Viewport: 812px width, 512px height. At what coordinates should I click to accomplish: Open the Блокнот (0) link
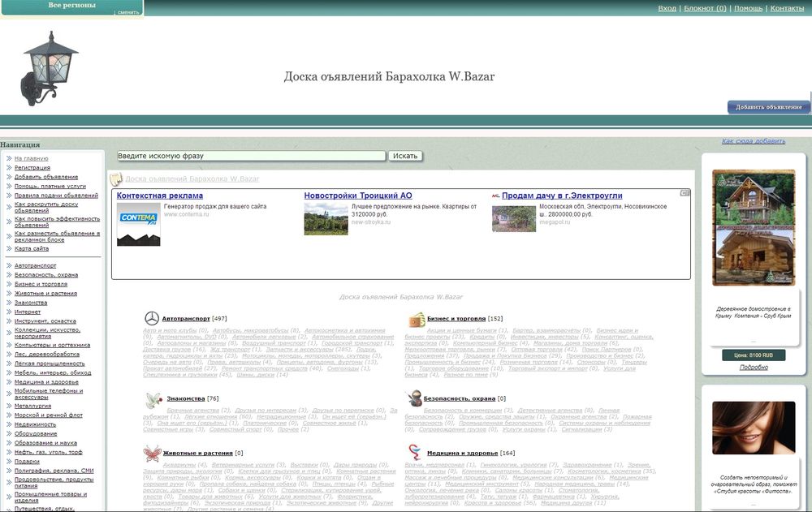click(x=705, y=8)
